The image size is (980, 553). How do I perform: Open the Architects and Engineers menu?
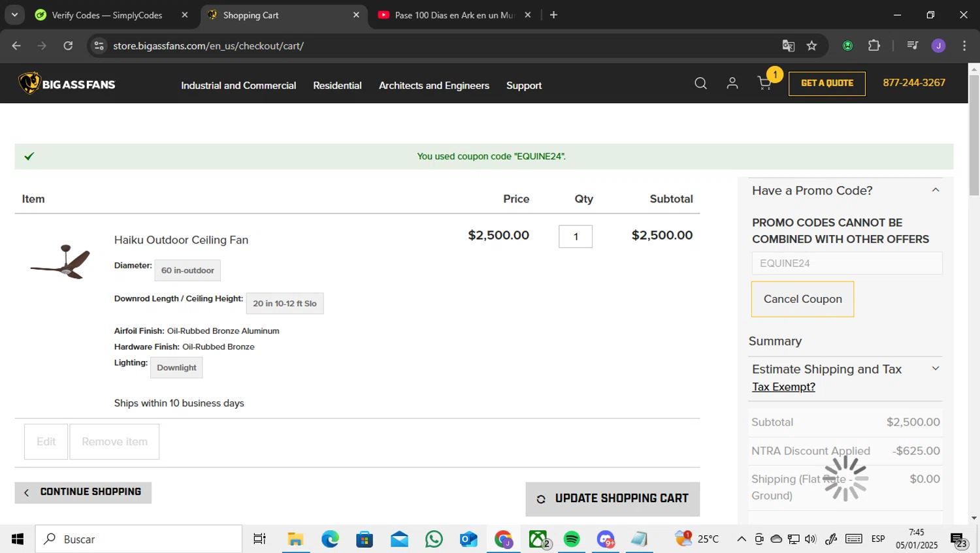[434, 86]
